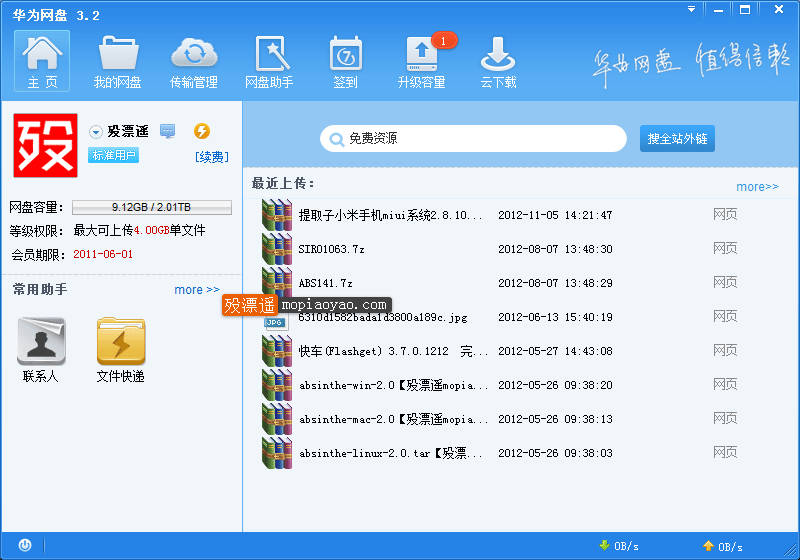
Task: Open 云下载 cloud download icon
Action: [x=498, y=61]
